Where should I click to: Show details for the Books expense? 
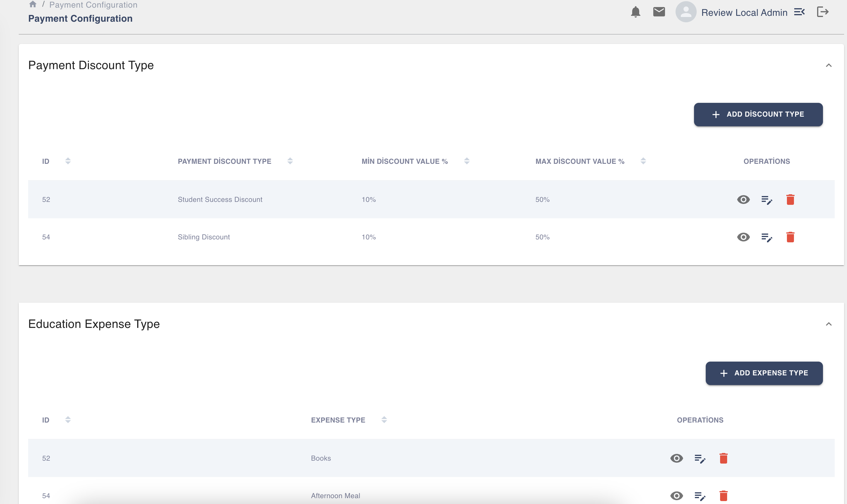coord(676,458)
